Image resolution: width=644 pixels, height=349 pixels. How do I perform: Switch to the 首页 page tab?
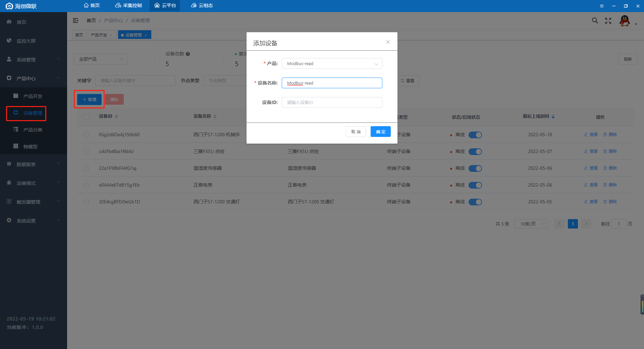(x=79, y=35)
